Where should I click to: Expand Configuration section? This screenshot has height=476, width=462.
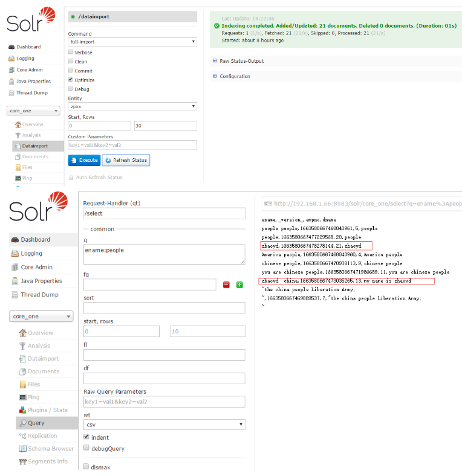tap(232, 76)
